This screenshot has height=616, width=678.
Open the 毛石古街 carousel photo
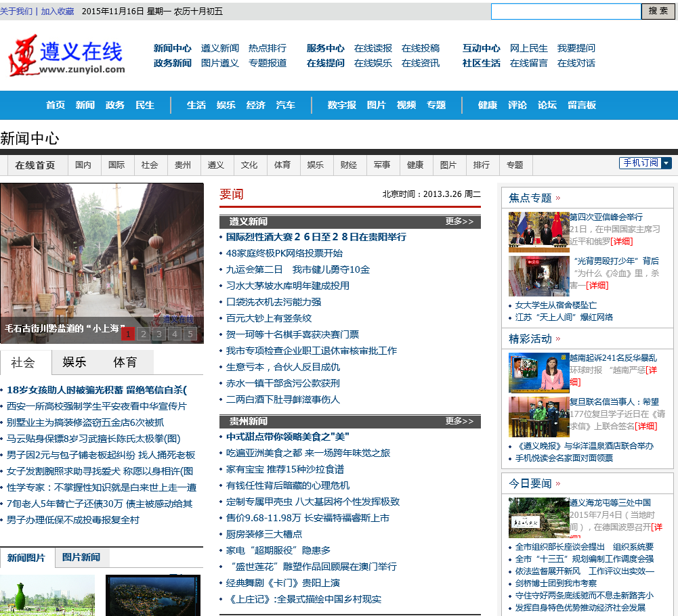coord(102,263)
